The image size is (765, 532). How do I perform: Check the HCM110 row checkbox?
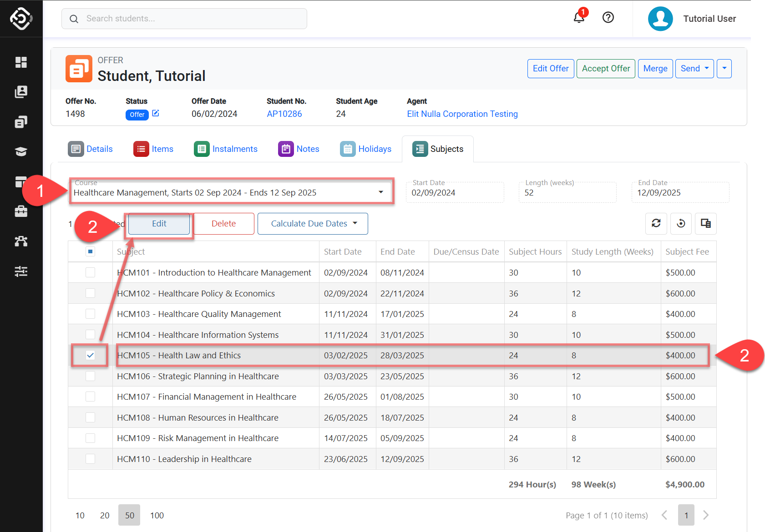[x=91, y=459]
